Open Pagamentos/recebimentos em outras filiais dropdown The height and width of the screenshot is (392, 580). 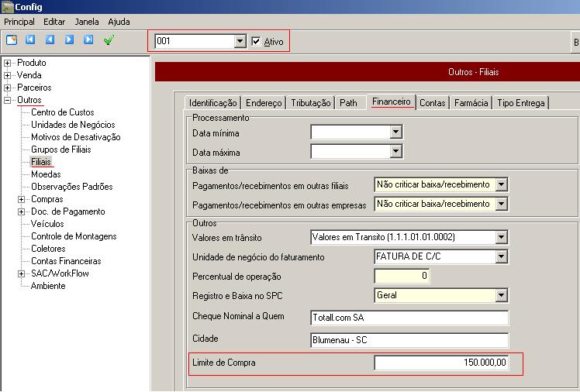pos(501,184)
